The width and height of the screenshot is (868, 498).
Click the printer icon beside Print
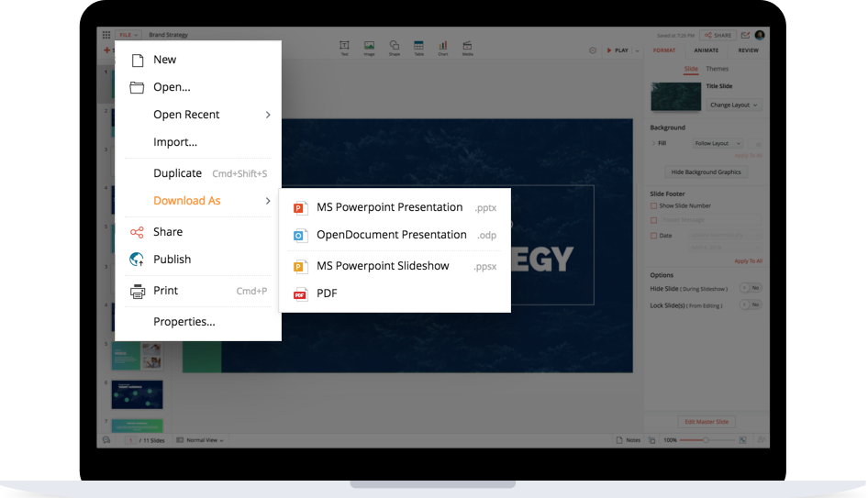pyautogui.click(x=138, y=291)
